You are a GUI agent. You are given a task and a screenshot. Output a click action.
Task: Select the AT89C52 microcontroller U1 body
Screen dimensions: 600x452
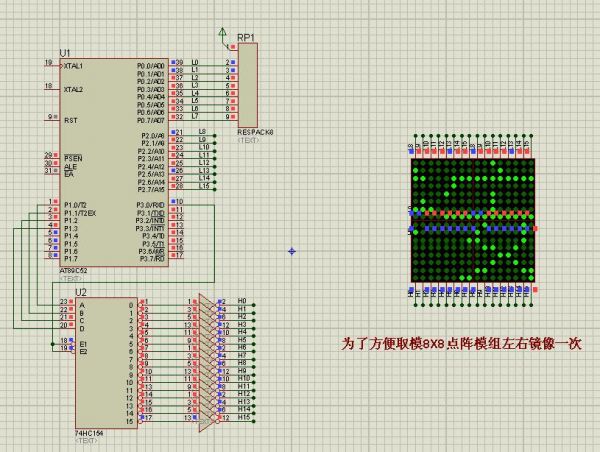point(112,160)
